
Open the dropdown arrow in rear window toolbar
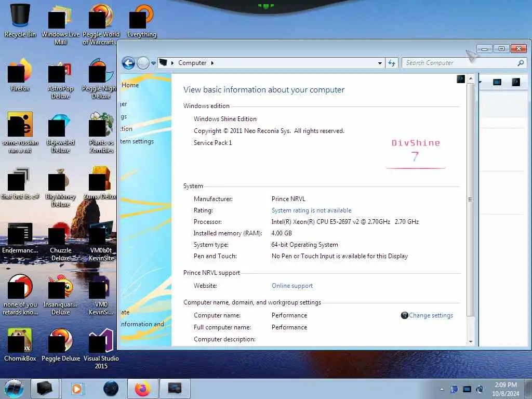coord(481,82)
